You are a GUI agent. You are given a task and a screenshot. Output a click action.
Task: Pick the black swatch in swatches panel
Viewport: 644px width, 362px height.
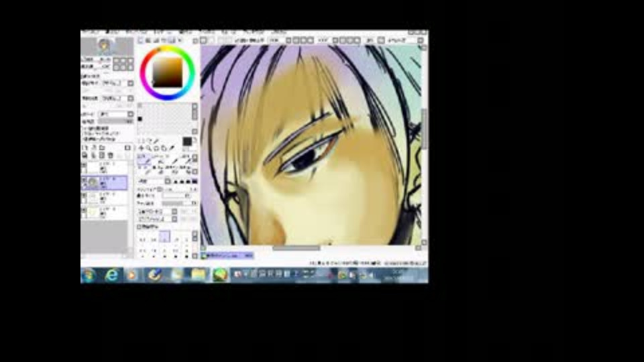[x=140, y=119]
